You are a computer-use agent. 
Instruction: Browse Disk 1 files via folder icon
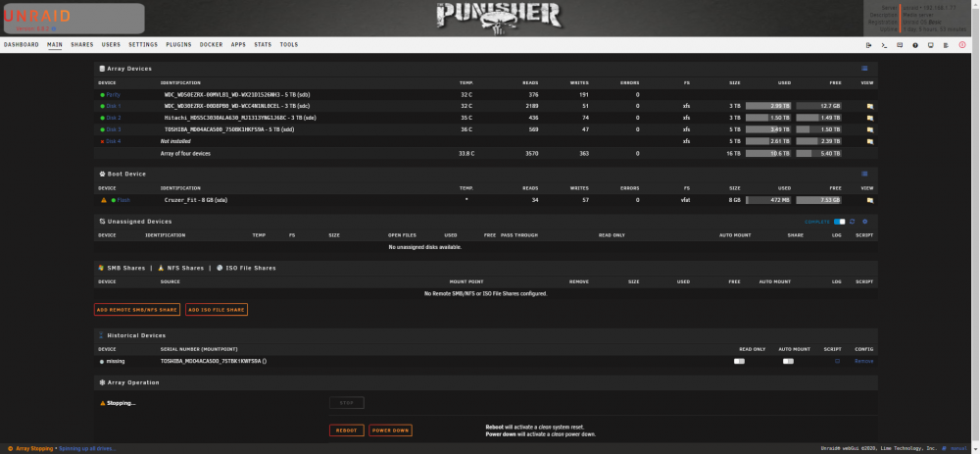[x=869, y=106]
